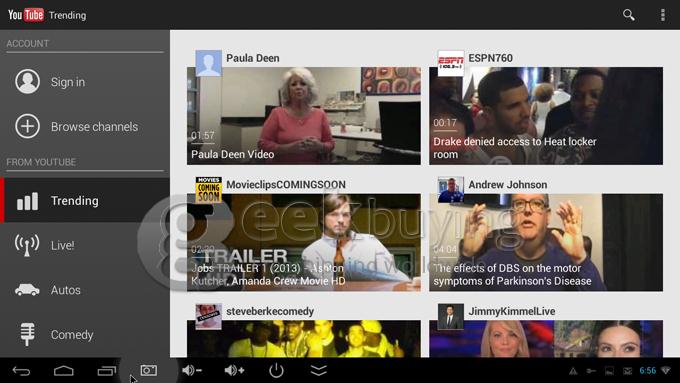Tap the Sign in account avatar icon
The height and width of the screenshot is (383, 680).
[27, 81]
